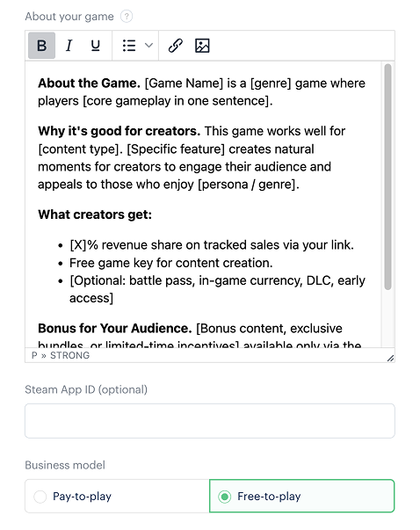The height and width of the screenshot is (530, 420).
Task: Insert an image into the description
Action: [x=202, y=46]
